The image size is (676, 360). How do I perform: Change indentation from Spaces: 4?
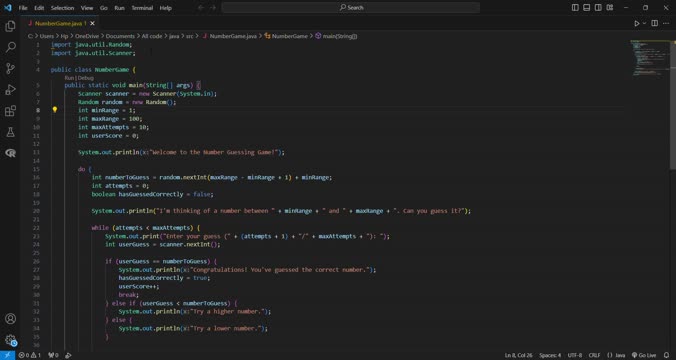click(x=550, y=355)
